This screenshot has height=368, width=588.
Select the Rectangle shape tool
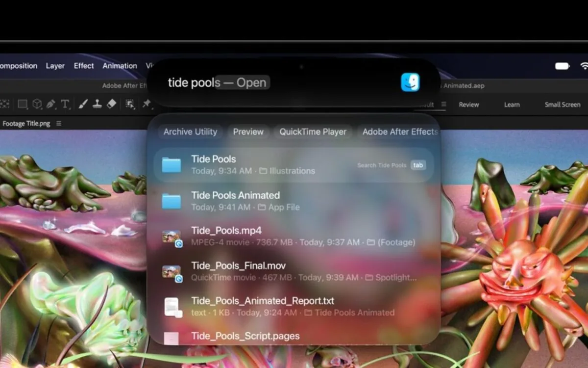click(x=23, y=104)
